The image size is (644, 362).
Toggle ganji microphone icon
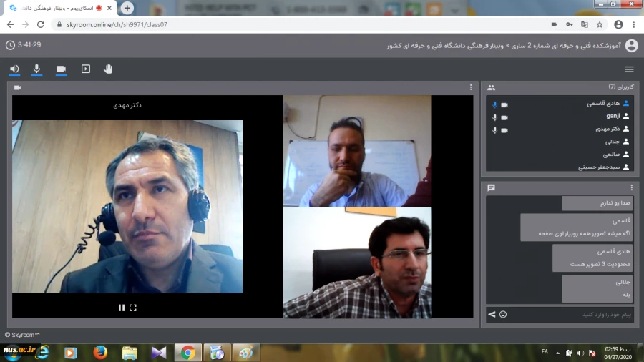pyautogui.click(x=495, y=117)
